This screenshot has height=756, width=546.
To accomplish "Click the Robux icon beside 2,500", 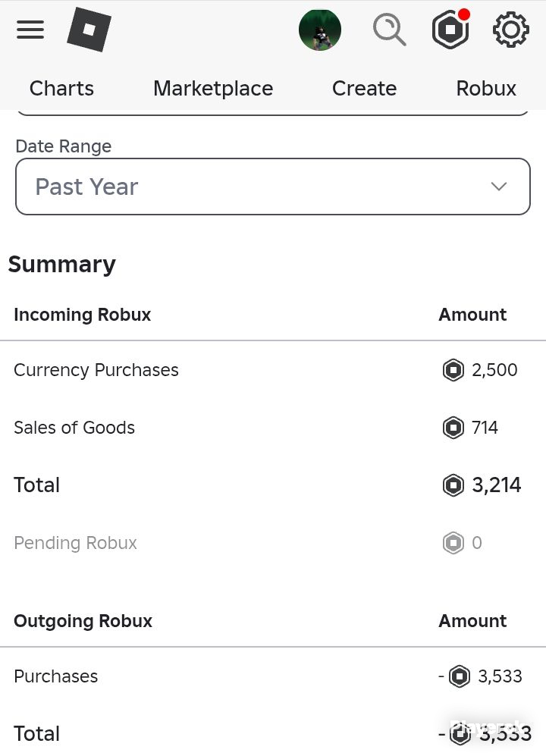I will [x=453, y=370].
